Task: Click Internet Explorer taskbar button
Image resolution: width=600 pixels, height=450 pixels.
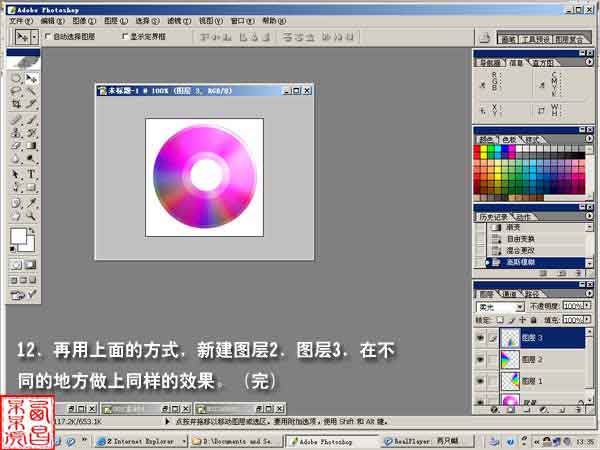Action: click(x=140, y=441)
